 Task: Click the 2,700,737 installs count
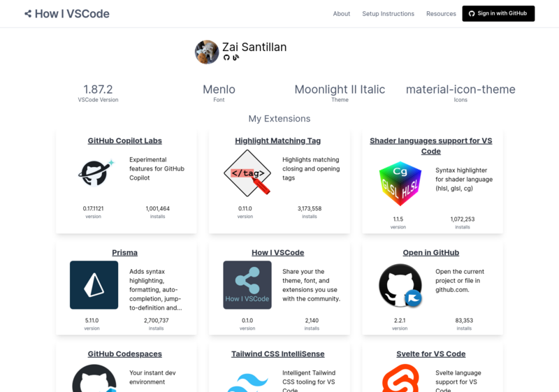point(156,320)
